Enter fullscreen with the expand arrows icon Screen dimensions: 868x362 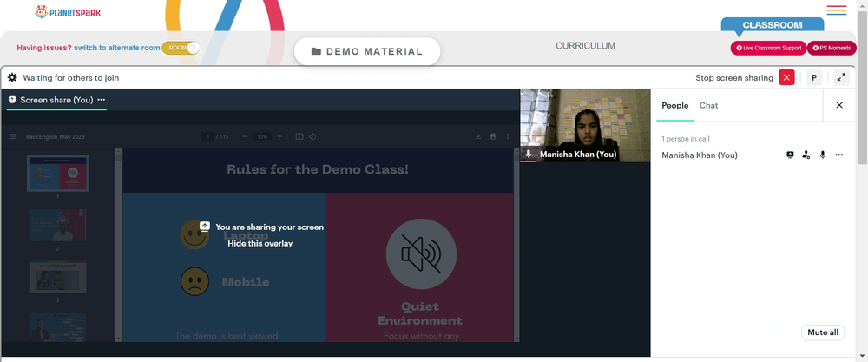pos(841,77)
